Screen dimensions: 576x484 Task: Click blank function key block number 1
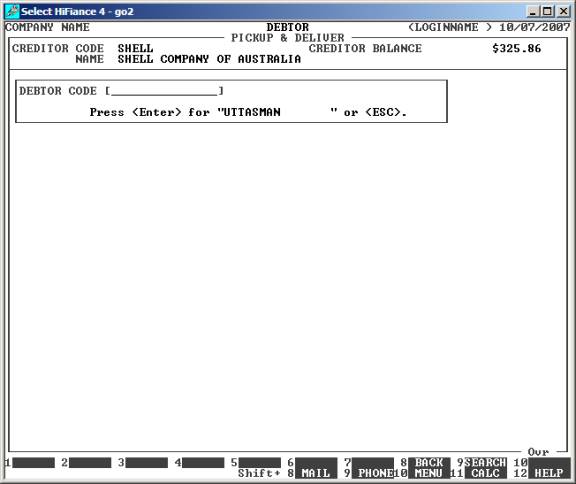click(x=33, y=462)
